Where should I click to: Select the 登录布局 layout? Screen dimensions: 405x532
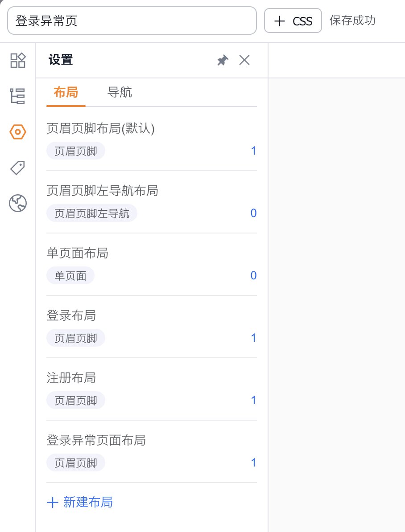(x=71, y=316)
